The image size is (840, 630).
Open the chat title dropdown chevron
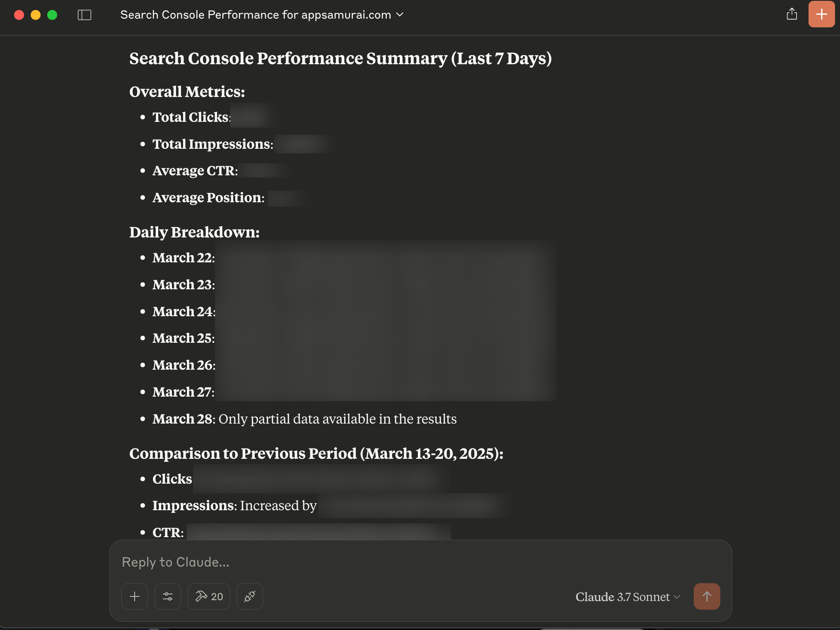[x=400, y=15]
